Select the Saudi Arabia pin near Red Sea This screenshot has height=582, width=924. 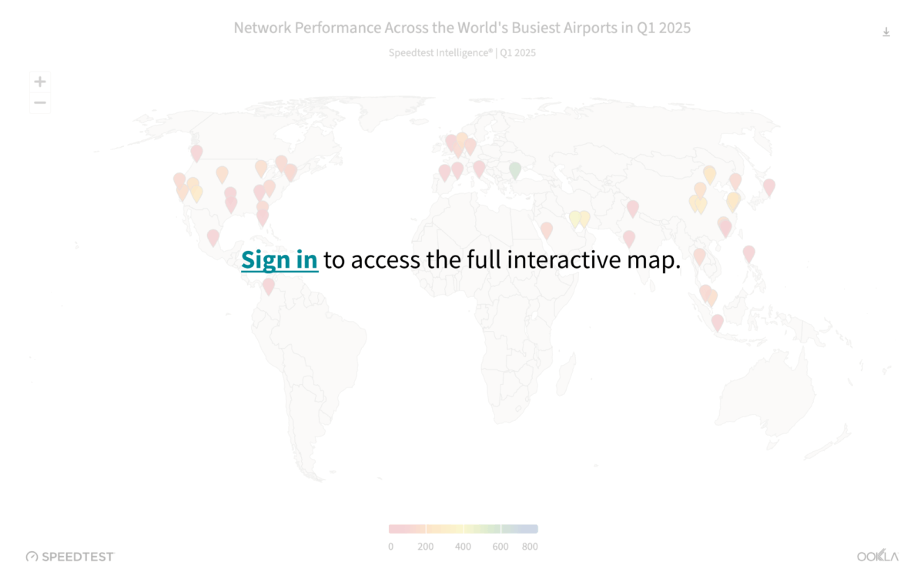pos(547,229)
